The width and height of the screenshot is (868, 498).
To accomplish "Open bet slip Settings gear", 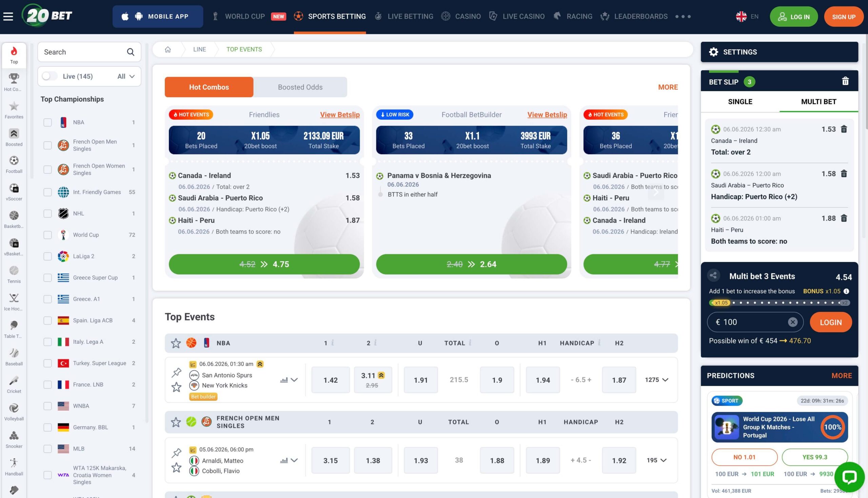I will [x=713, y=52].
